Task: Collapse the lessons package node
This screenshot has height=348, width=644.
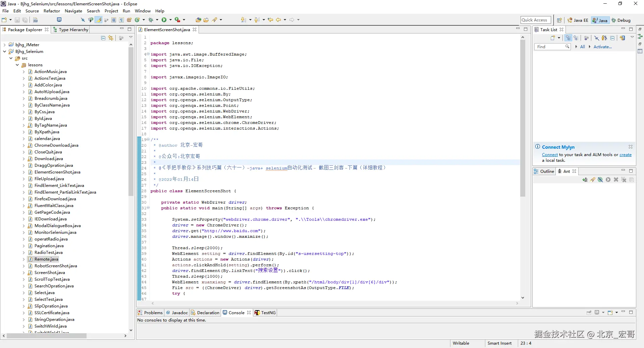Action: (17, 65)
